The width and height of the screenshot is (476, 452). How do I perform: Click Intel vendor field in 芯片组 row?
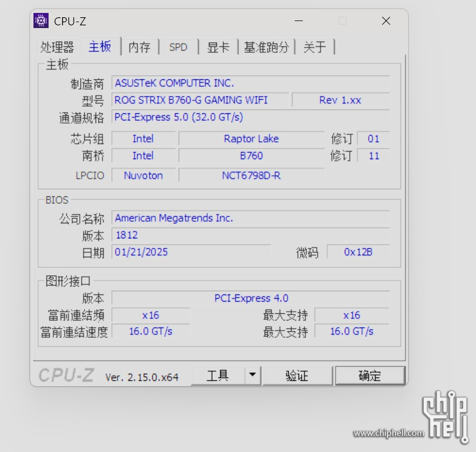pos(144,139)
